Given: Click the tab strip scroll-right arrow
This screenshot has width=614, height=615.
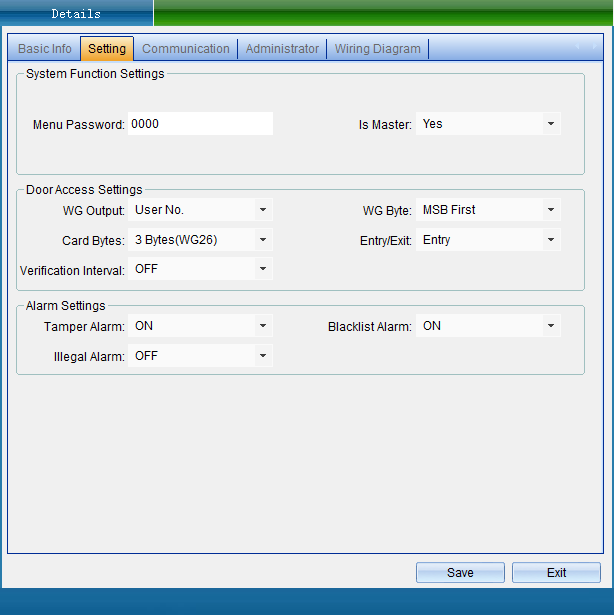Looking at the screenshot, I should tap(595, 47).
